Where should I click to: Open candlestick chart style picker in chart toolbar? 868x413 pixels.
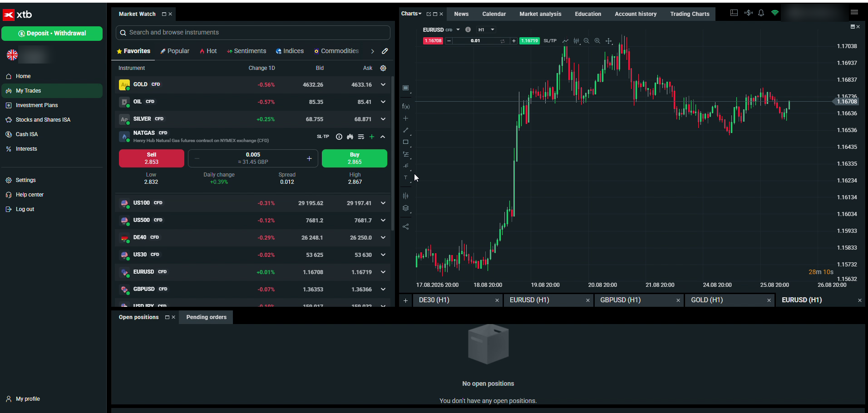click(576, 41)
